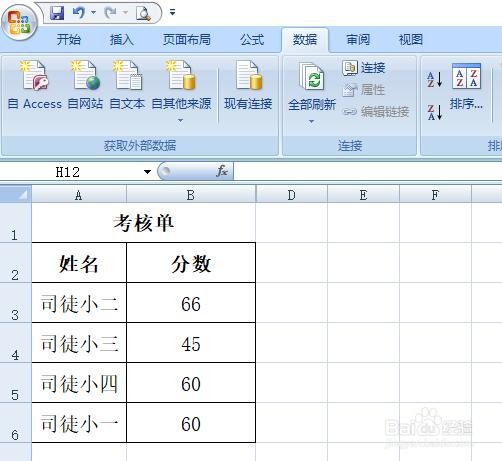Select 司徒小一's score 60 cell
This screenshot has width=502, height=461.
191,423
